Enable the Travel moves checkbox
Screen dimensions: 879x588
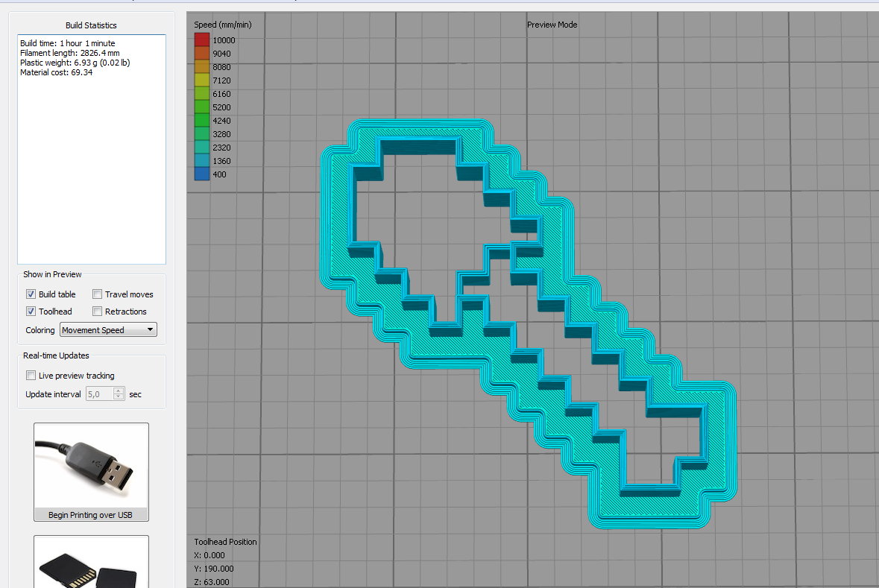[x=97, y=294]
